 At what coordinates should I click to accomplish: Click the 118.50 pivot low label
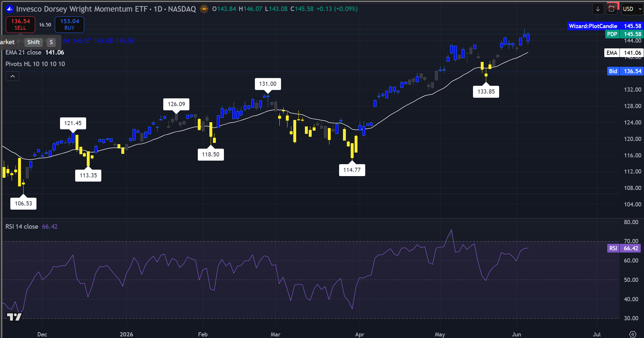(x=211, y=154)
